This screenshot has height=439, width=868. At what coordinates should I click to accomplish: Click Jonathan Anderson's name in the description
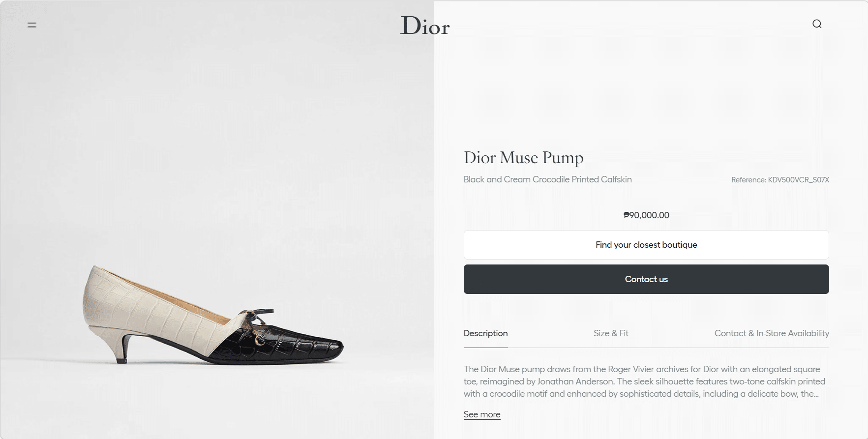(575, 381)
